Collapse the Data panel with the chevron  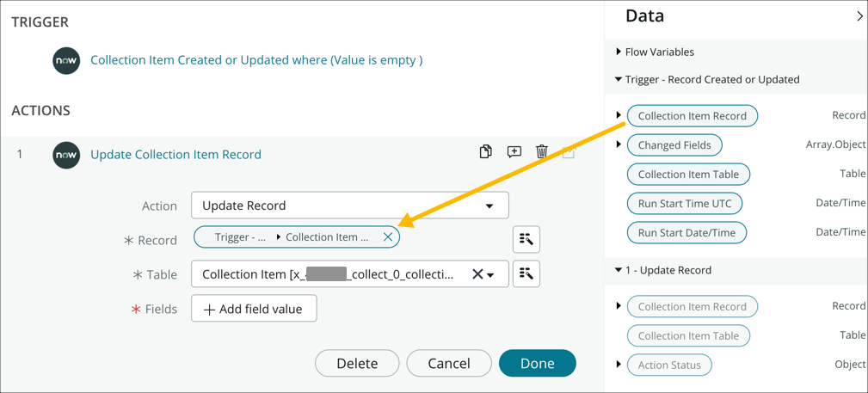click(x=859, y=16)
